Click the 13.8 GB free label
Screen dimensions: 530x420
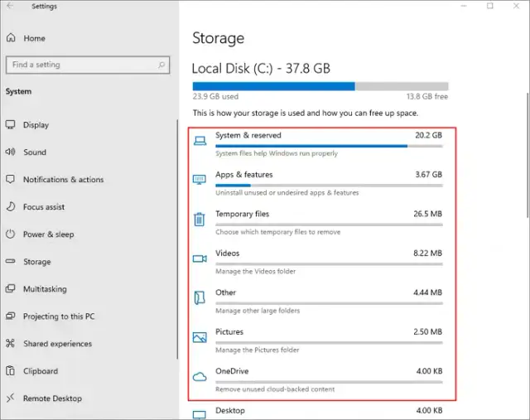point(427,96)
